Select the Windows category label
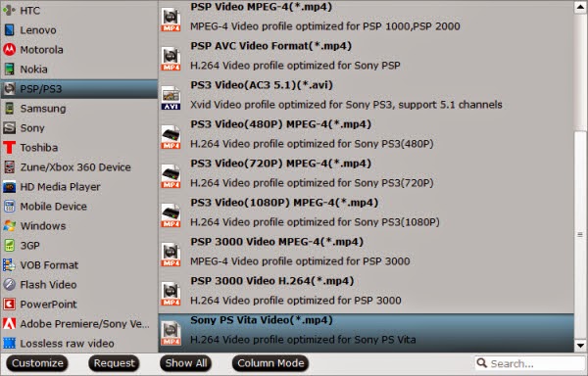Image resolution: width=588 pixels, height=376 pixels. click(x=43, y=226)
